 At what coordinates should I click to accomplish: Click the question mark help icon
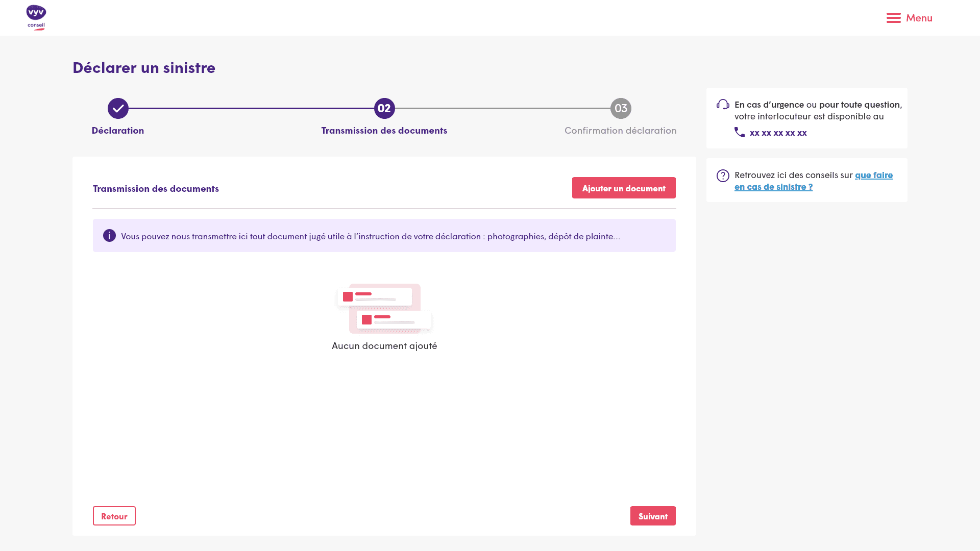(x=723, y=176)
